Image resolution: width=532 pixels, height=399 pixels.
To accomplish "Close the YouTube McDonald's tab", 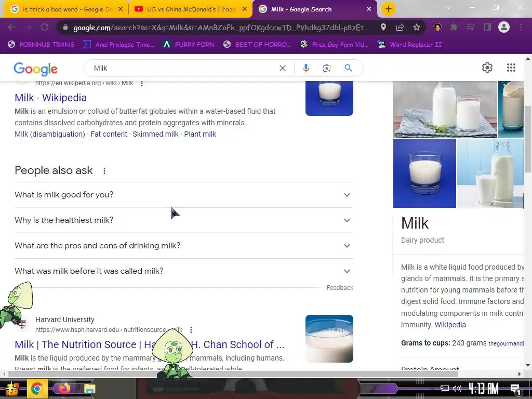I will (245, 9).
